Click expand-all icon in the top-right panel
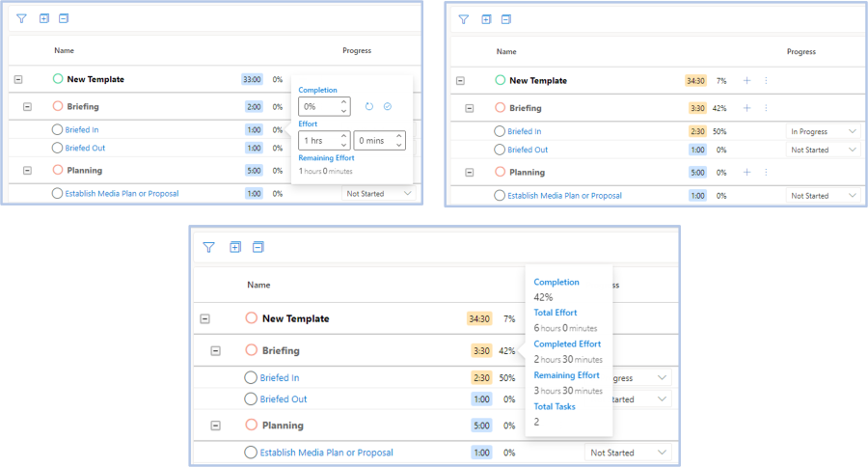The image size is (868, 467). click(486, 19)
